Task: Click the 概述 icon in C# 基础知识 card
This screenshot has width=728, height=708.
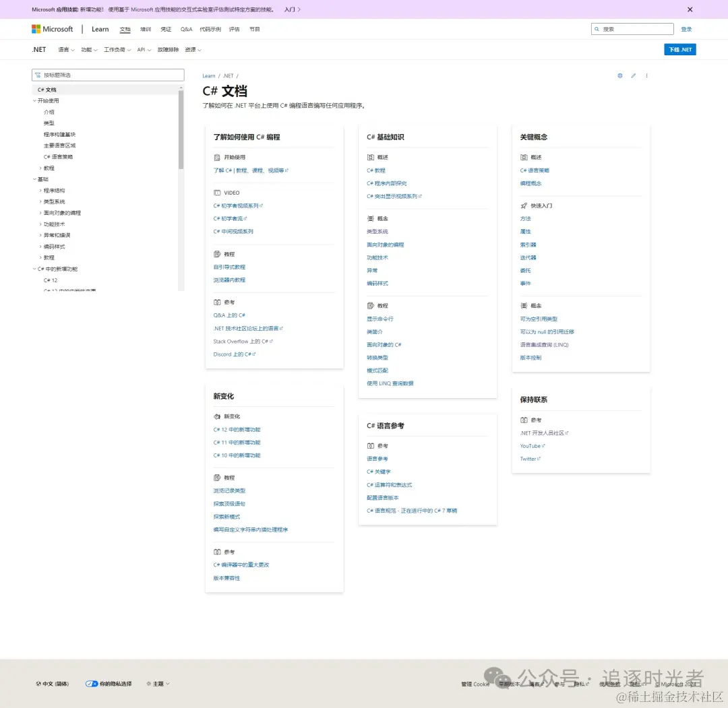Action: (x=370, y=157)
